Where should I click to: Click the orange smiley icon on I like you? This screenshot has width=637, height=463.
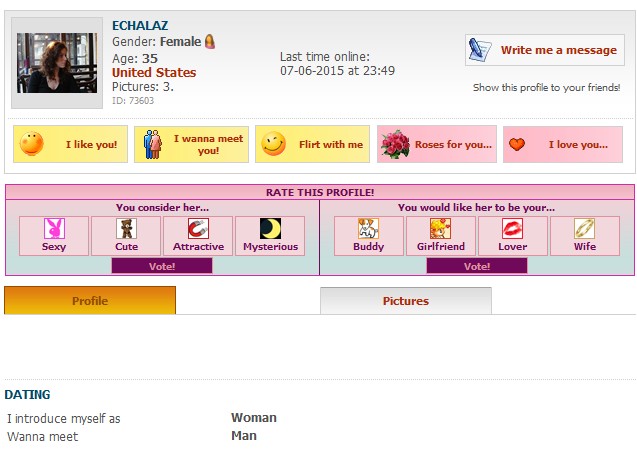(32, 144)
